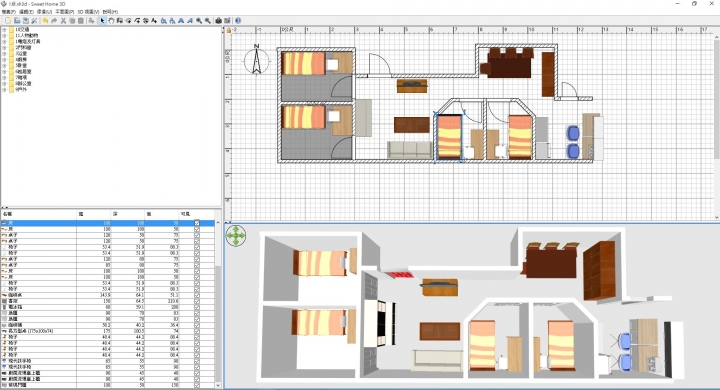This screenshot has height=390, width=720.
Task: Open the 傢俱(U) menu
Action: click(x=44, y=11)
